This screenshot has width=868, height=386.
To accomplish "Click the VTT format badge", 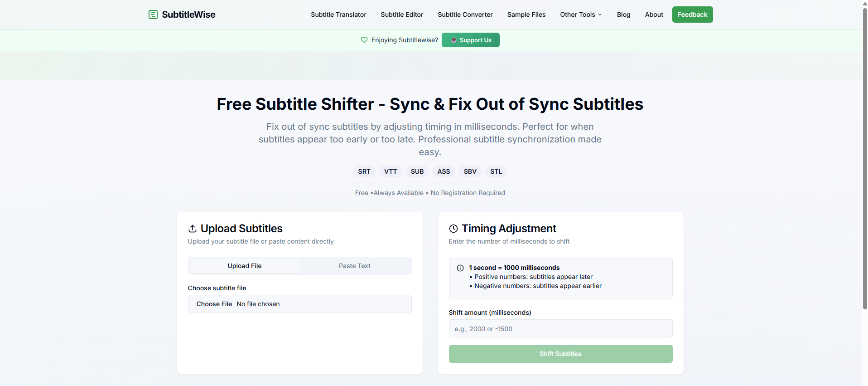I will [391, 171].
